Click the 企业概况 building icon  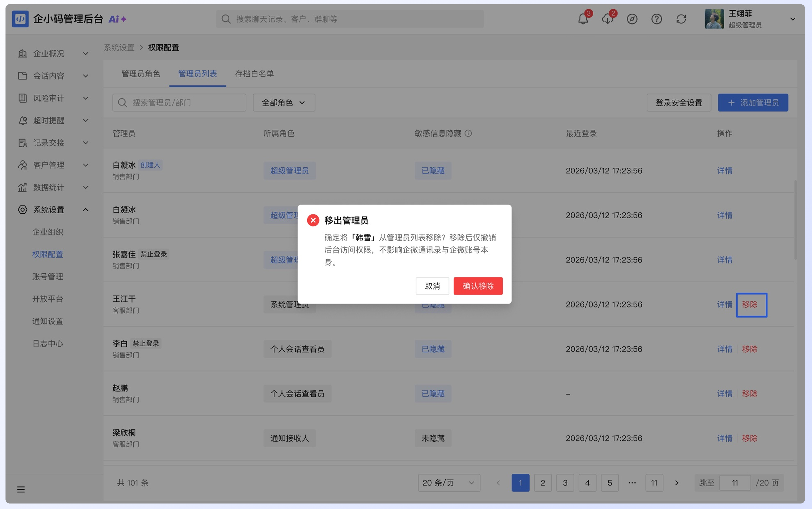click(23, 53)
